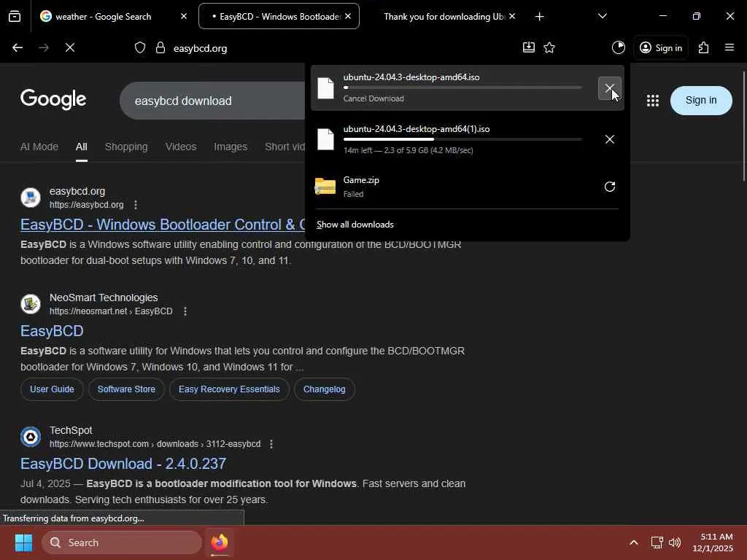The image size is (747, 560).
Task: Open the network status tray icon
Action: click(657, 542)
